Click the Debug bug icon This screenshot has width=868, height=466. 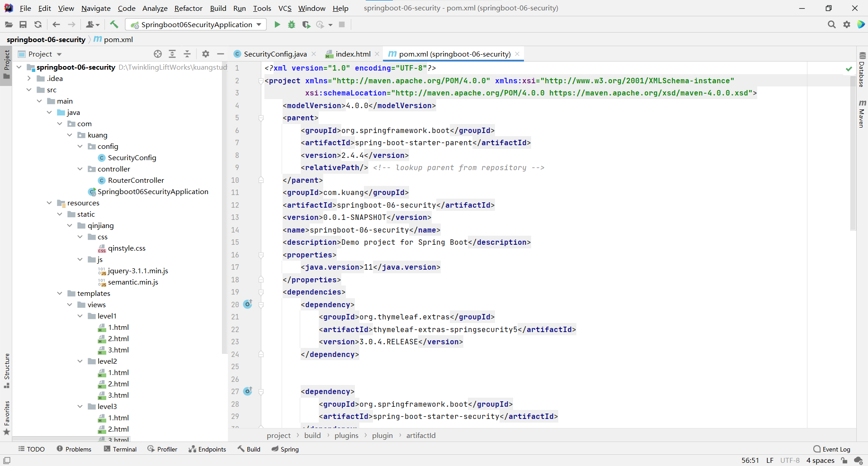coord(292,24)
